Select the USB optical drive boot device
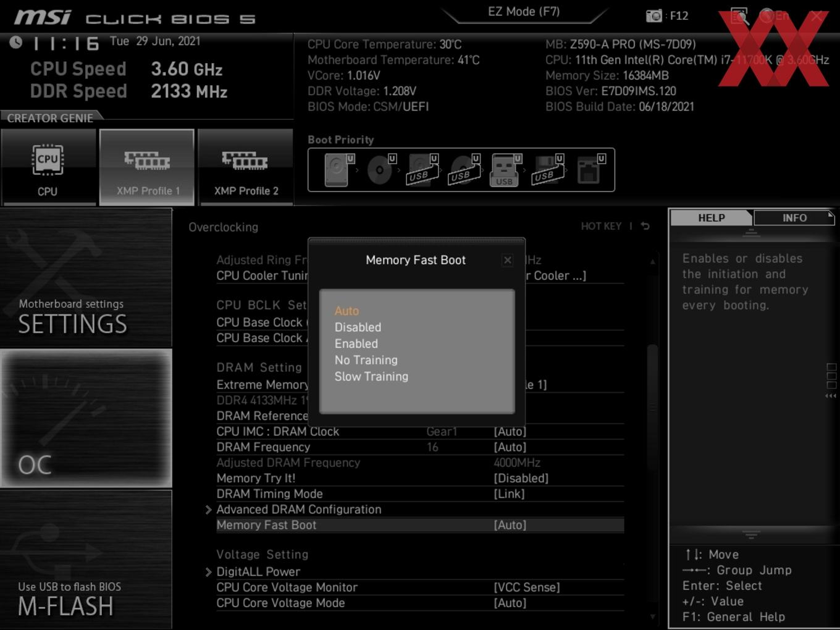Image resolution: width=840 pixels, height=630 pixels. click(464, 170)
